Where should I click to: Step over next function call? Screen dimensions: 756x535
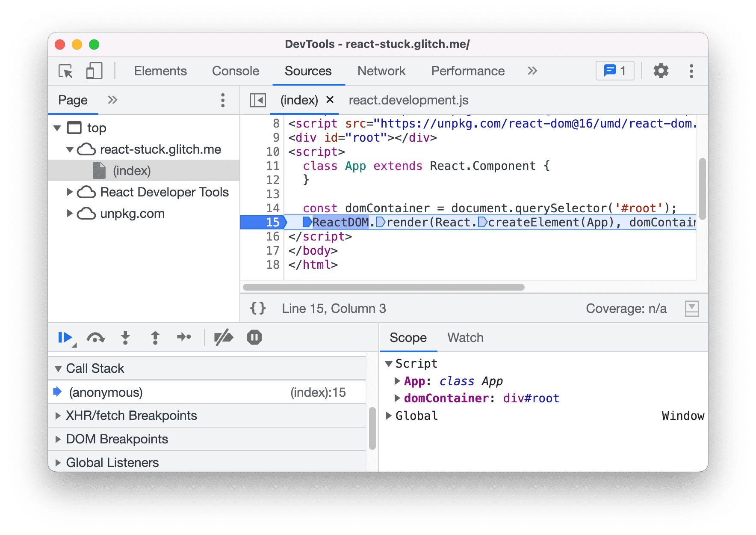coord(96,337)
